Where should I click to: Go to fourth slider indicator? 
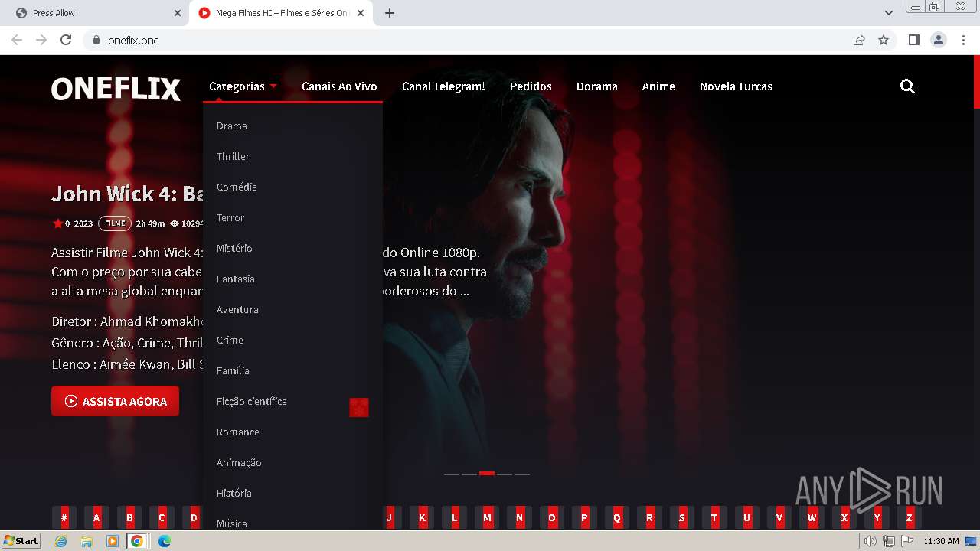pyautogui.click(x=505, y=474)
